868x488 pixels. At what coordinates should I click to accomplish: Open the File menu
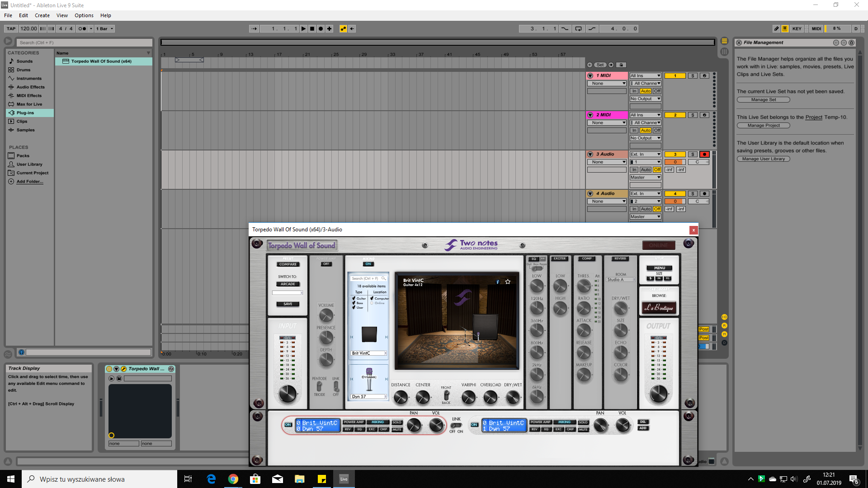point(8,15)
